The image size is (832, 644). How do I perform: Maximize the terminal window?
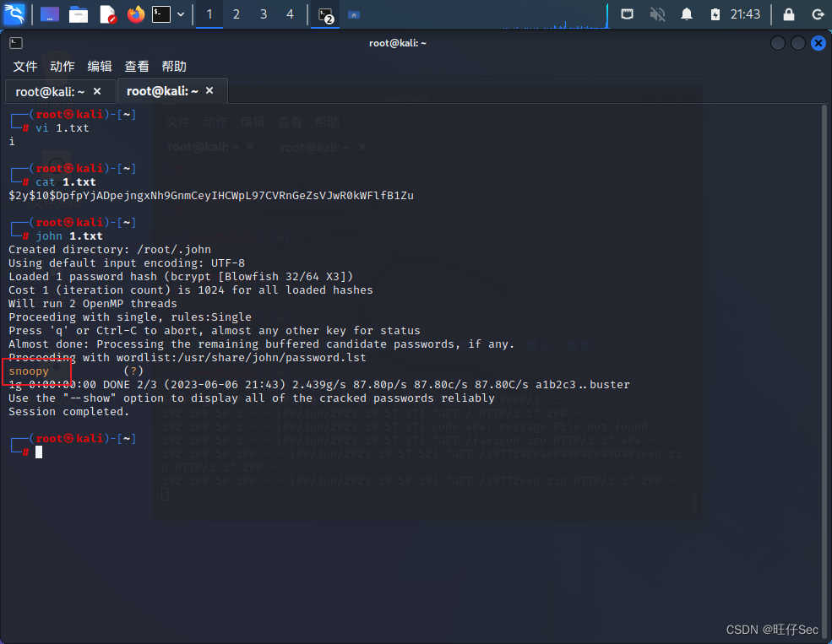point(798,43)
